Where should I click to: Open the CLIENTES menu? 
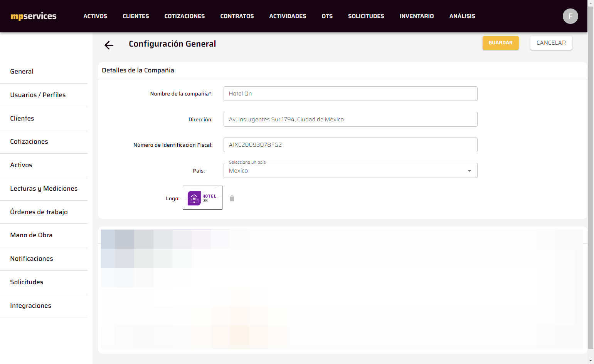point(136,16)
